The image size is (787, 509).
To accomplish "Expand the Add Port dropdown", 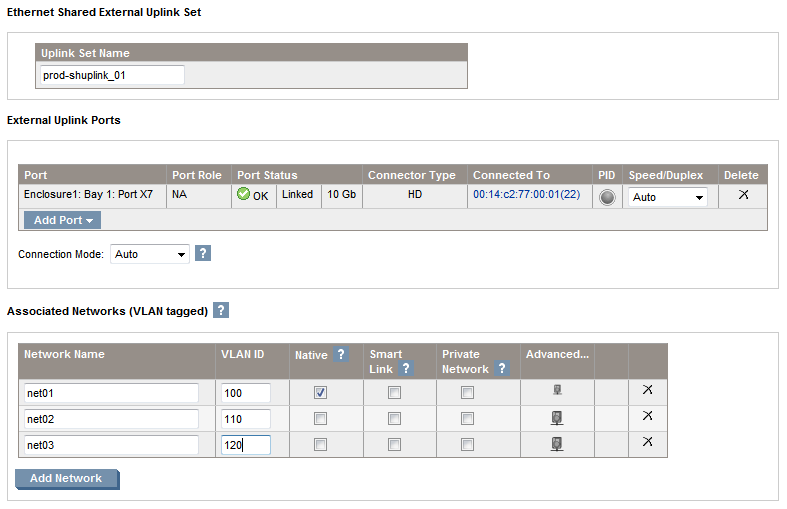I will [x=62, y=220].
